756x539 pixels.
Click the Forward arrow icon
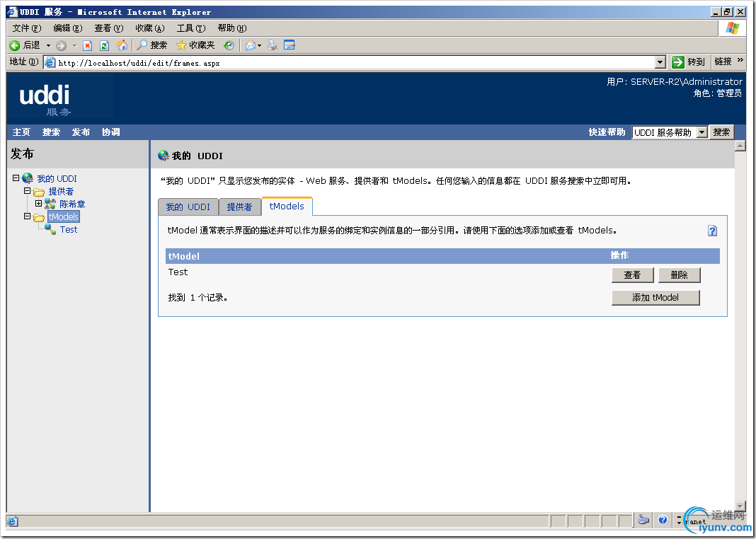62,46
